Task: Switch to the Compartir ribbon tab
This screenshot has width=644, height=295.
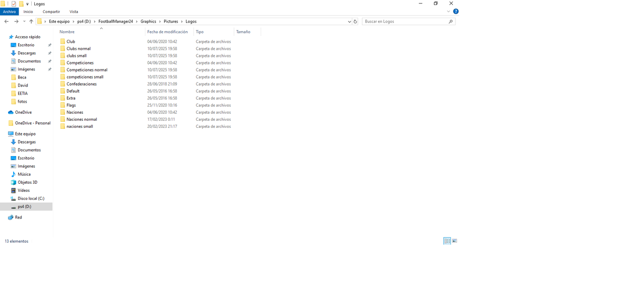Action: click(x=51, y=12)
